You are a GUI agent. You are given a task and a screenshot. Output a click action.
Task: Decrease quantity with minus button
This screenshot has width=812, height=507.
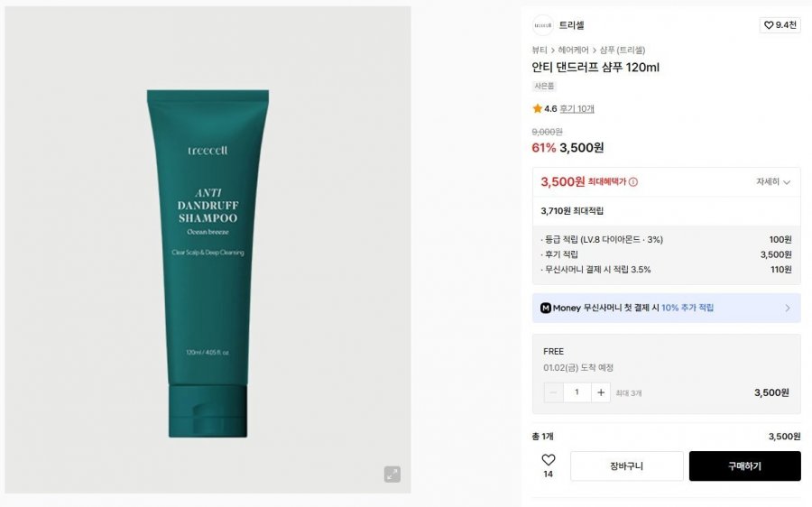point(554,392)
